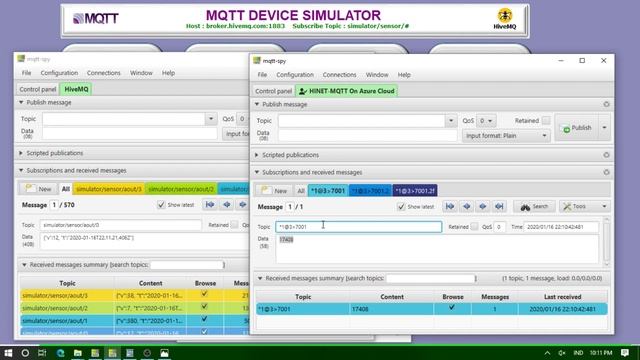640x360 pixels.
Task: Click message pane vertical scrollbar in Azure window
Action: coord(606,242)
